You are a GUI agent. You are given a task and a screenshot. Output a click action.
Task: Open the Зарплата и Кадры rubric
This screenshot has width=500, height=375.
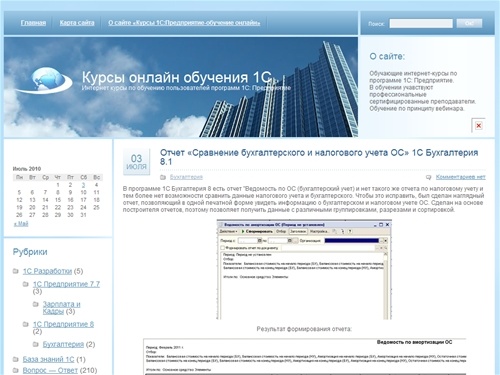coord(62,308)
